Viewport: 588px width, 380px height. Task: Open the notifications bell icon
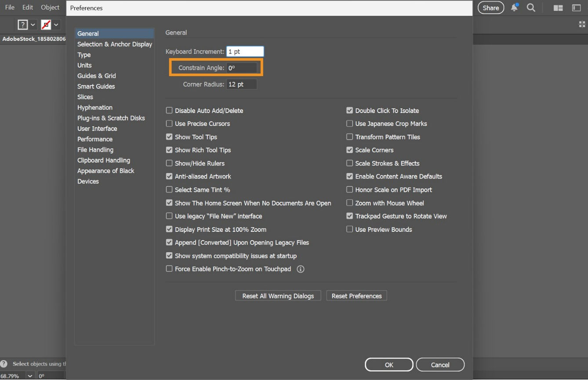tap(513, 7)
